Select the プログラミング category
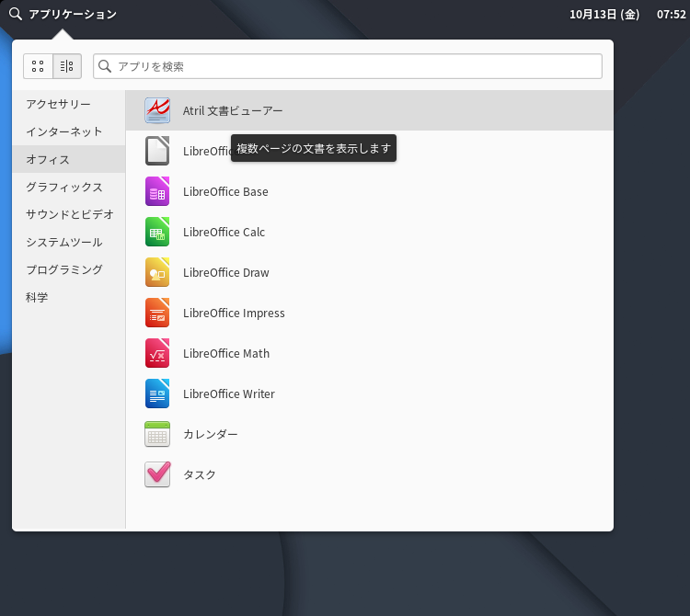 point(69,269)
